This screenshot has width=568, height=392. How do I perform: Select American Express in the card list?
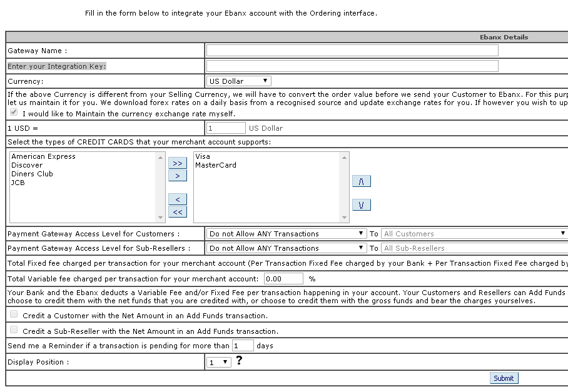(x=43, y=157)
